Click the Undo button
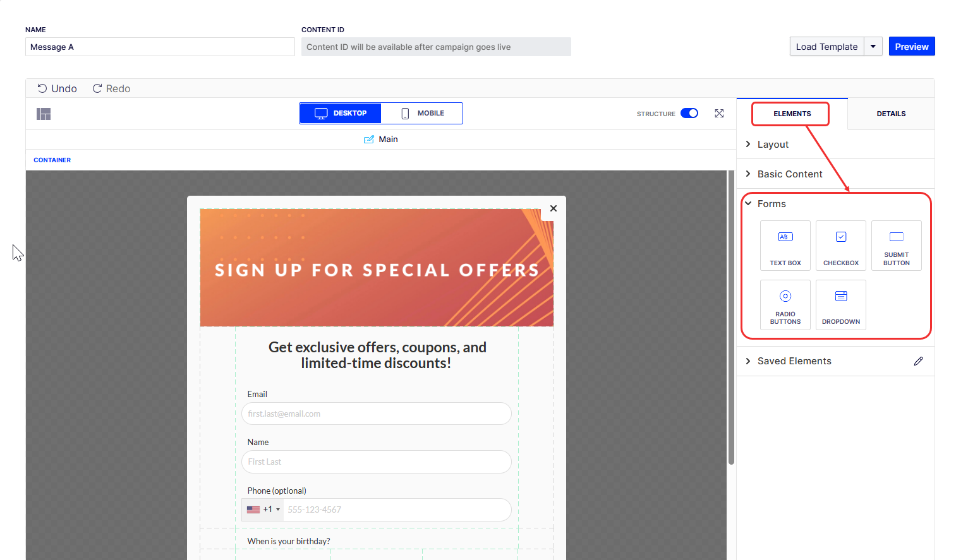956x560 pixels. 57,89
